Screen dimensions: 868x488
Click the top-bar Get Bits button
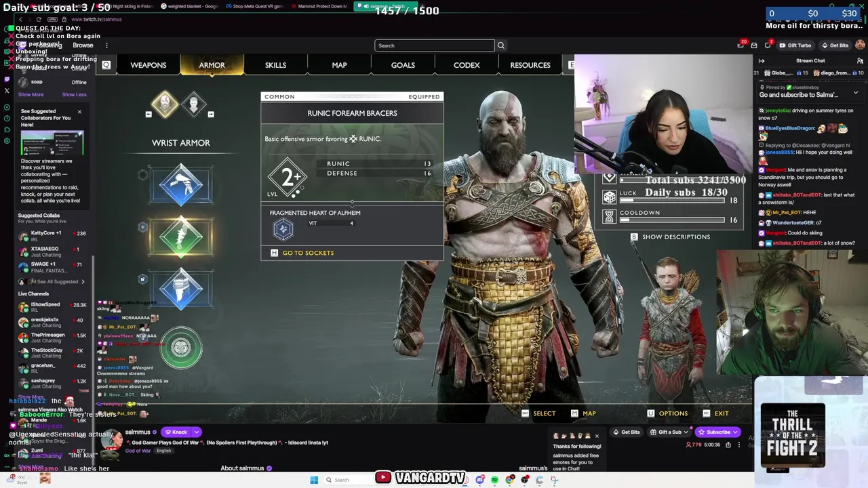tap(834, 45)
